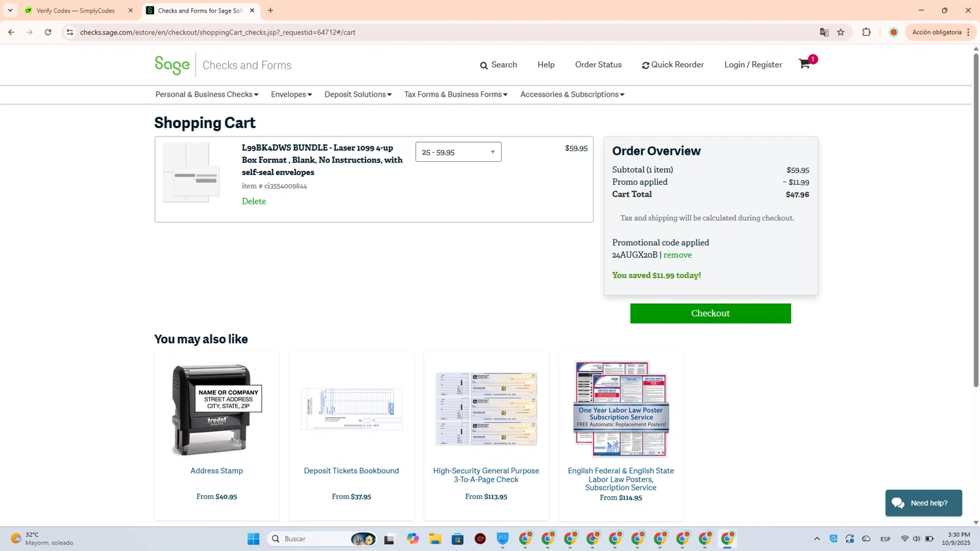Switch to the Verify Codes — SimplyCodes tab
Viewport: 980px width, 551px height.
click(x=75, y=10)
